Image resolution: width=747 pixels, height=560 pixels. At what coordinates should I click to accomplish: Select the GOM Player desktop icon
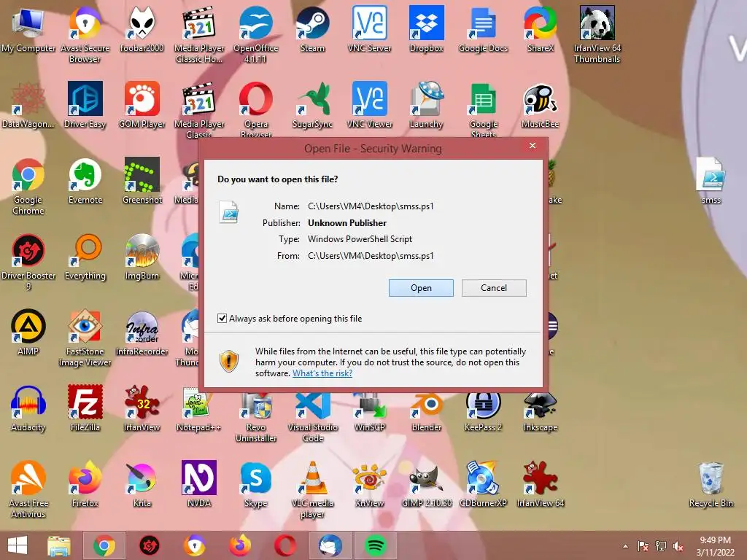(142, 106)
